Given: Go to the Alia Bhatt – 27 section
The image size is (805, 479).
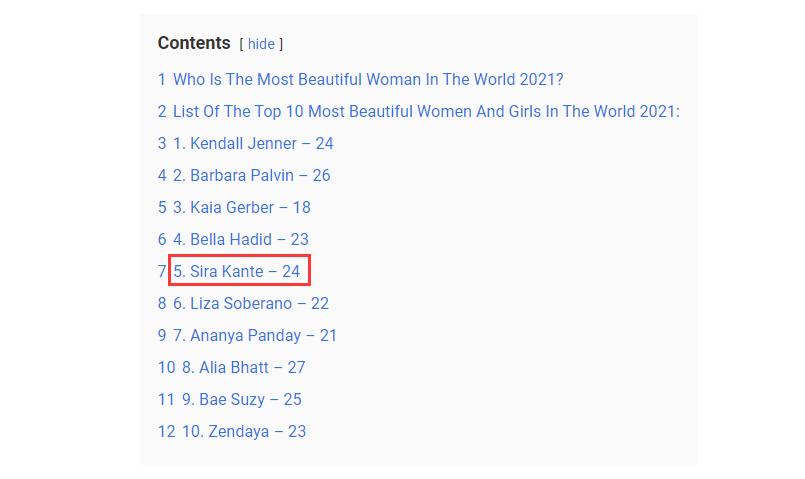Looking at the screenshot, I should point(243,368).
